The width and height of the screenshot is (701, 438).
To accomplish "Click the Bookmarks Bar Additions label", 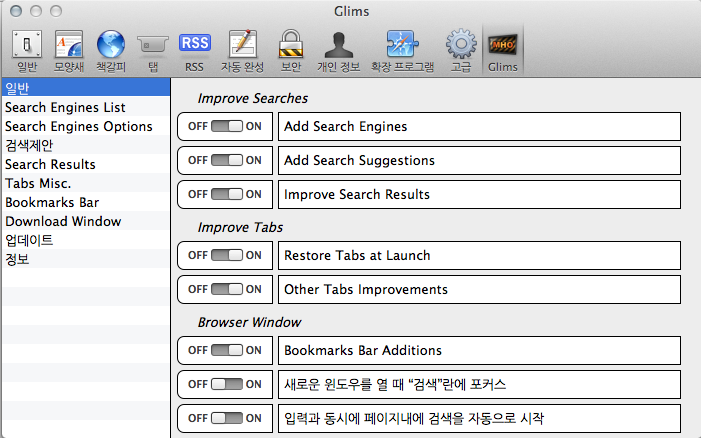I will (x=479, y=350).
